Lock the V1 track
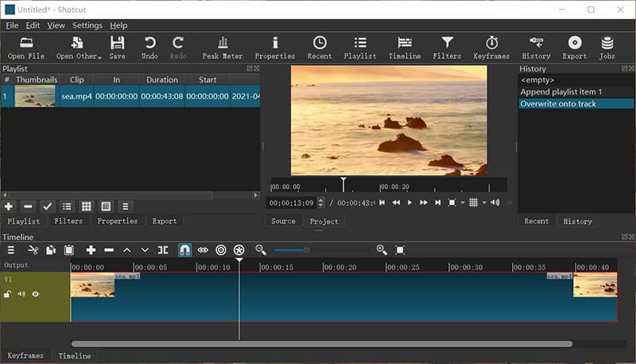The width and height of the screenshot is (636, 364). point(7,294)
